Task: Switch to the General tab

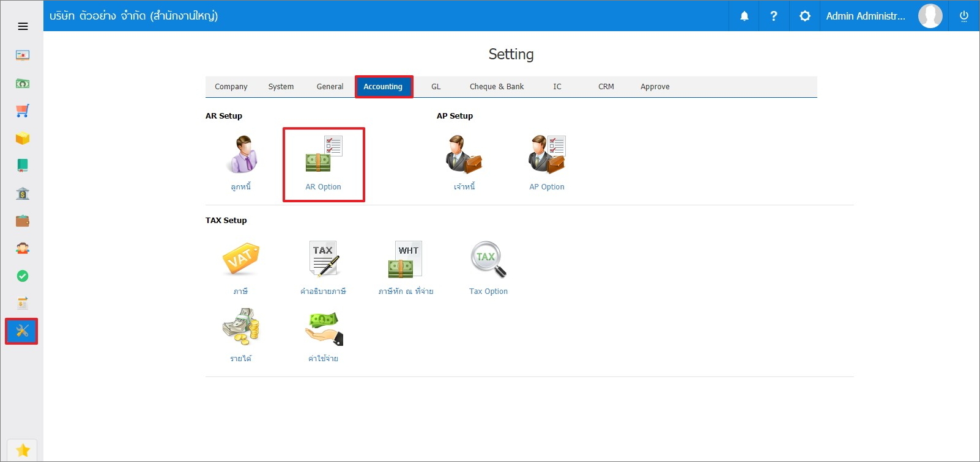Action: click(330, 87)
